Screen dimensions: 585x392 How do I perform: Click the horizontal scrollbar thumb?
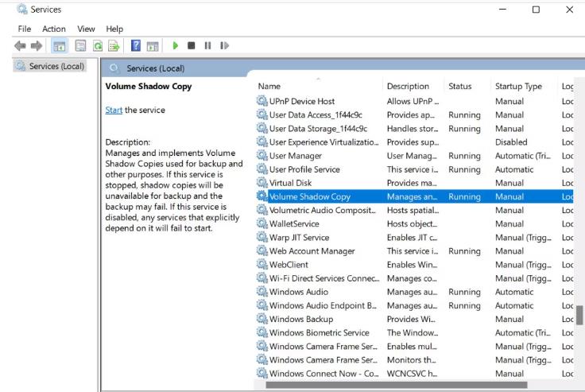pyautogui.click(x=396, y=385)
